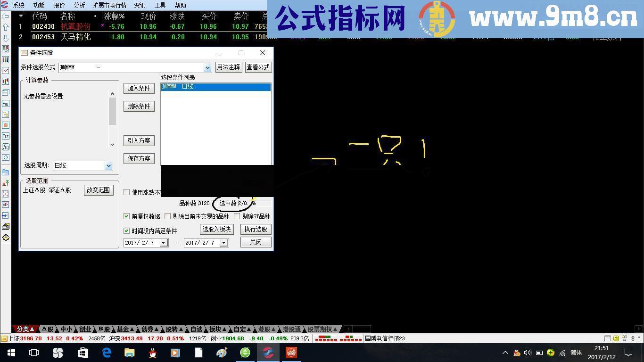Check the 使用涨跌 condition checkbox

(x=126, y=192)
